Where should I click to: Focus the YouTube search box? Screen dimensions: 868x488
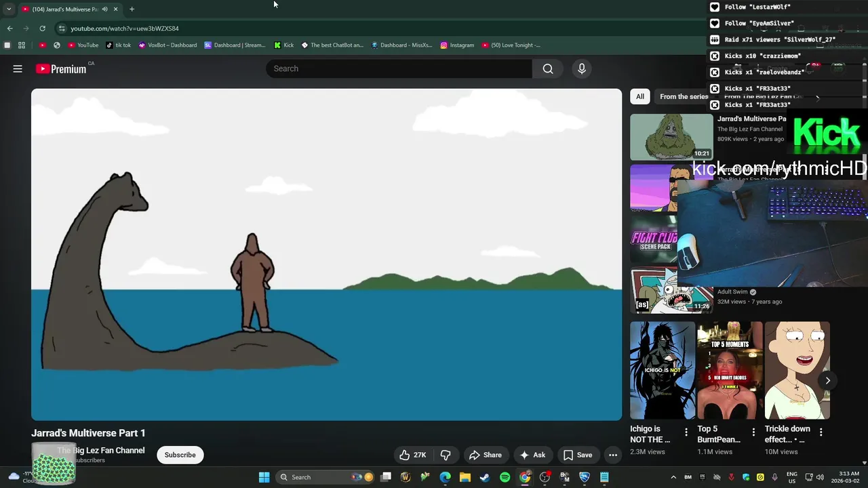tap(399, 68)
